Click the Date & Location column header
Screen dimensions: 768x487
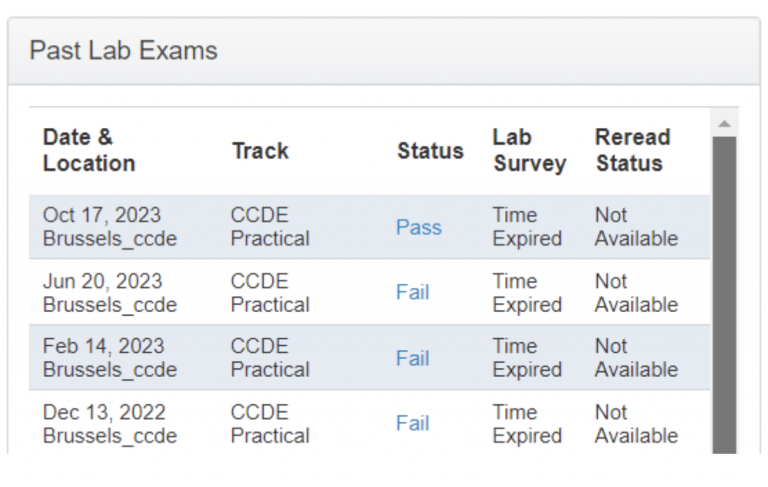[x=89, y=150]
